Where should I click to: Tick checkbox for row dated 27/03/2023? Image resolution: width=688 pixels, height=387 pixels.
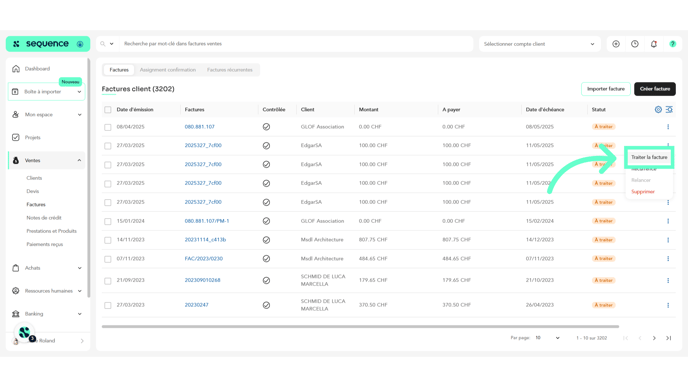[108, 305]
